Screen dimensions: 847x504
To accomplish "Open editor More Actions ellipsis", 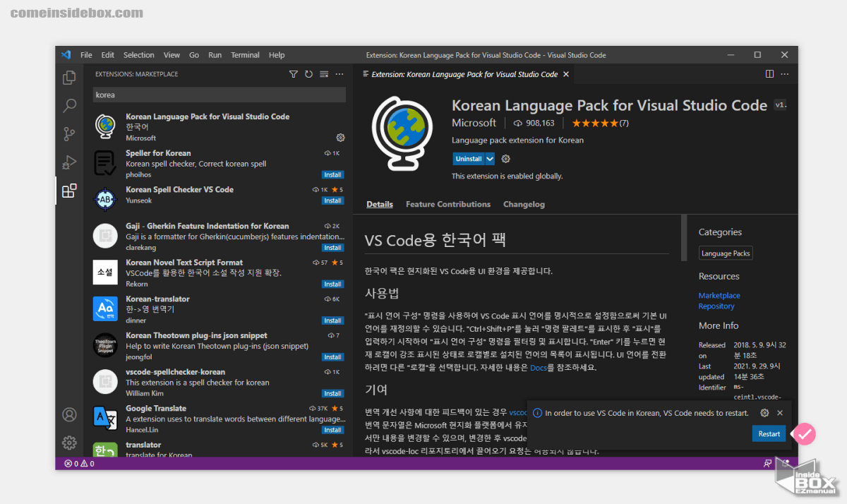I will (x=784, y=74).
